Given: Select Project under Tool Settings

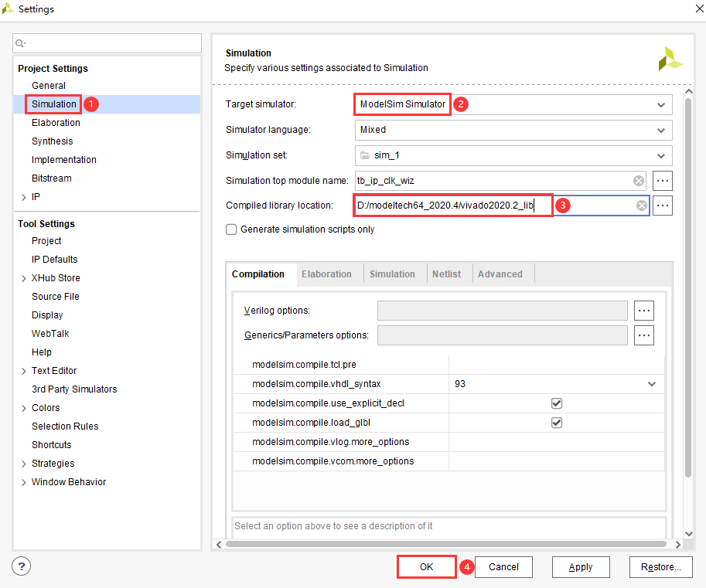Looking at the screenshot, I should 46,241.
